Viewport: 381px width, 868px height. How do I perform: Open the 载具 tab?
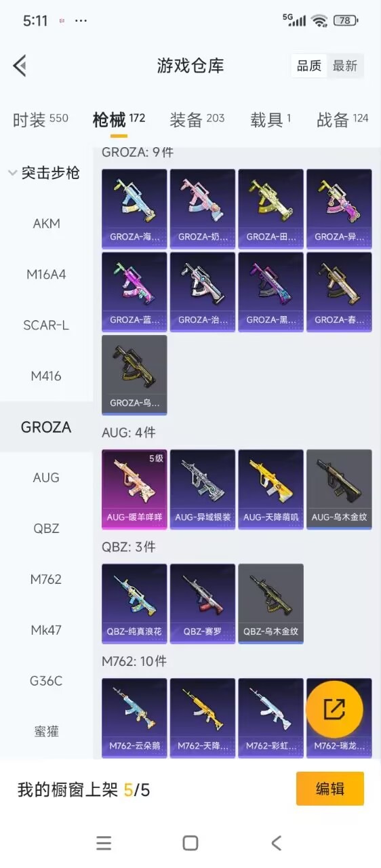(x=270, y=119)
